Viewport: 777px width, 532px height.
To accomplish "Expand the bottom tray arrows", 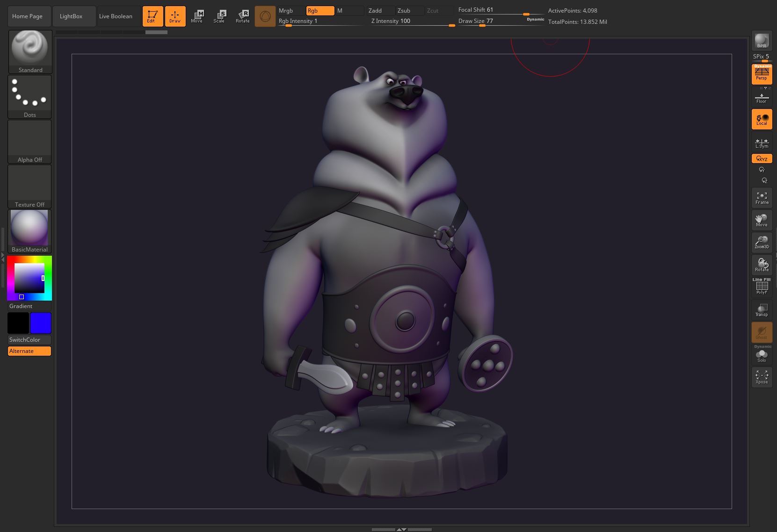I will [401, 530].
